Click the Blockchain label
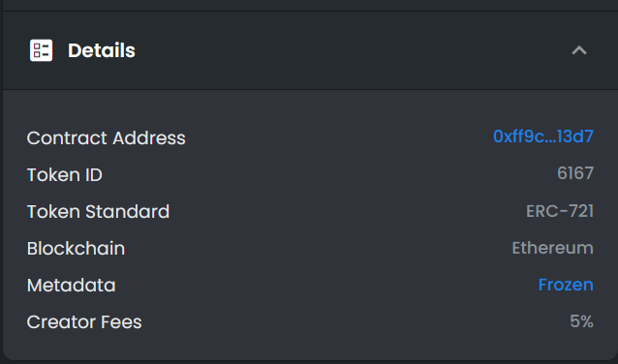 [76, 249]
